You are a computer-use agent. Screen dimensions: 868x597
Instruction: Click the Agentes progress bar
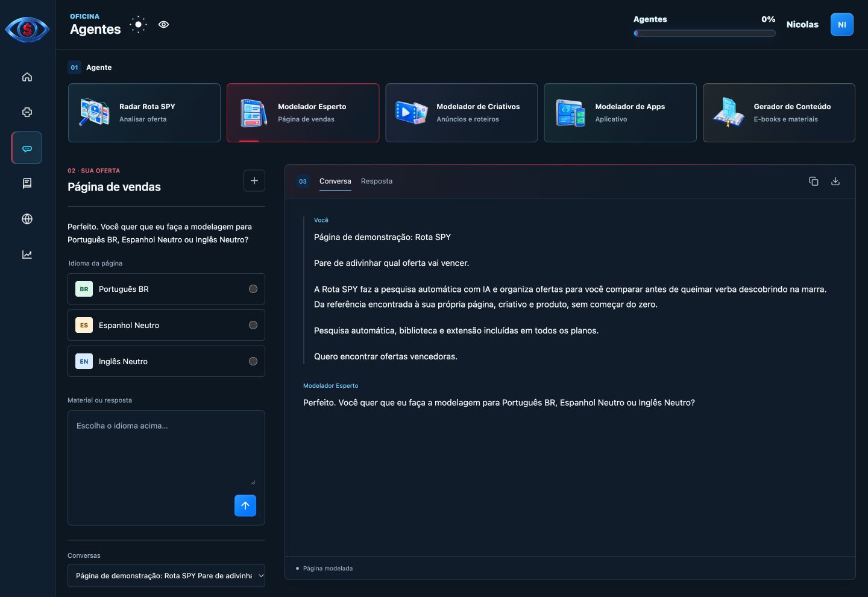[x=705, y=34]
